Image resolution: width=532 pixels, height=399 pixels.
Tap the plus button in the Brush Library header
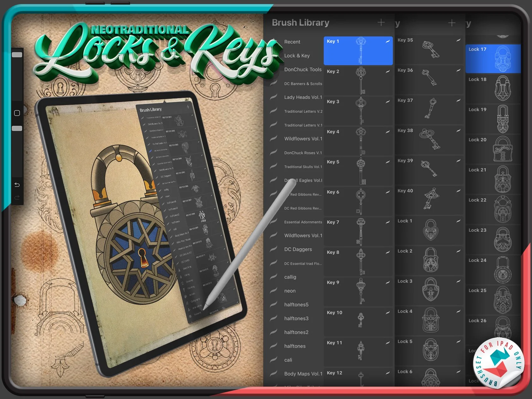pos(381,22)
